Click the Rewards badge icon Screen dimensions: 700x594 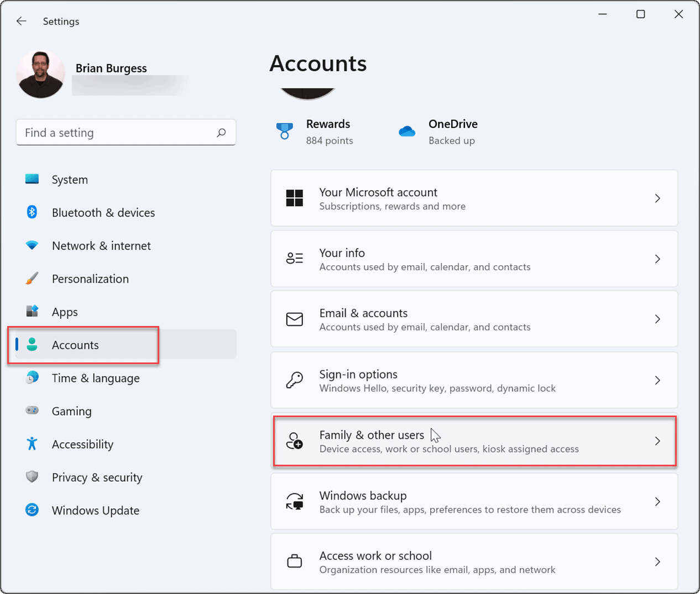click(284, 132)
